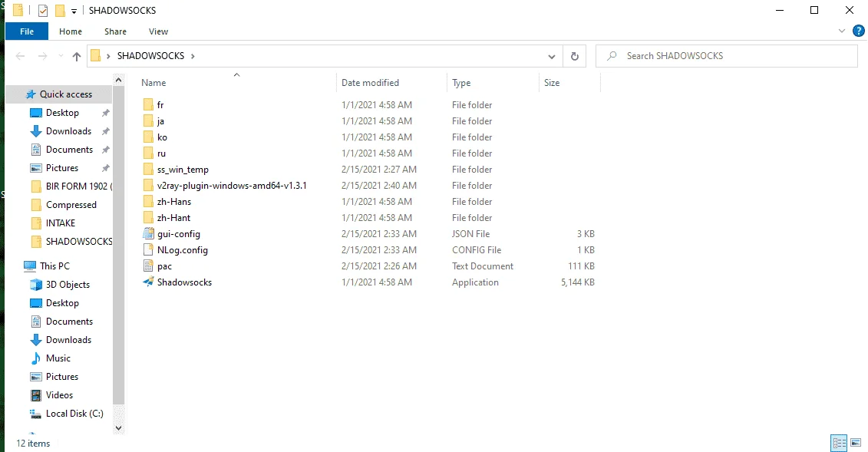This screenshot has width=868, height=452.
Task: Open Downloads under This PC
Action: click(x=68, y=340)
